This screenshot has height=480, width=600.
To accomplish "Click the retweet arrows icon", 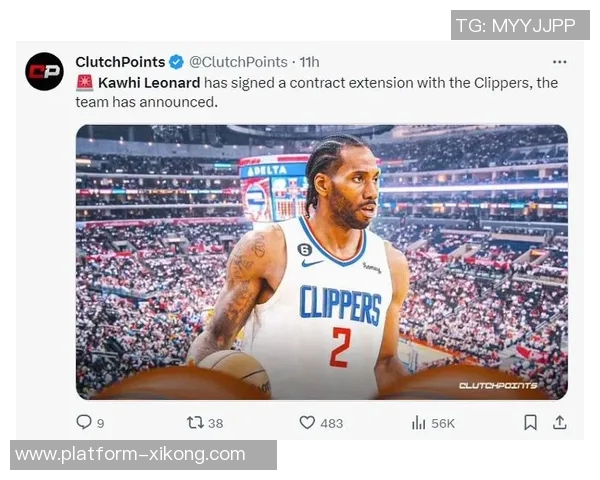I will [195, 423].
